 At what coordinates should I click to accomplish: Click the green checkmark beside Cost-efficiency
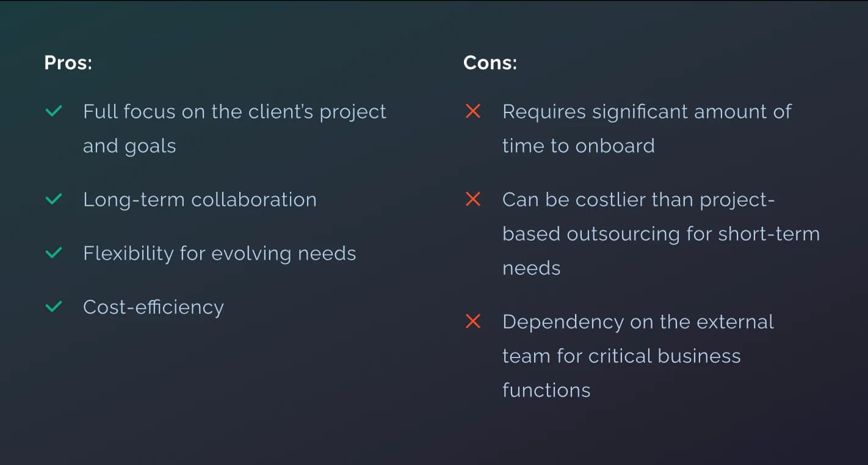54,307
